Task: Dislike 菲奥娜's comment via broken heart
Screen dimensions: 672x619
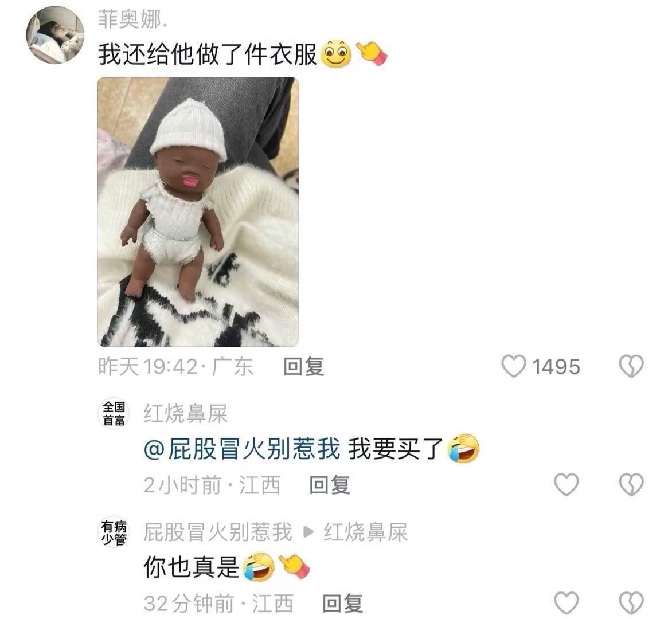Action: [631, 367]
